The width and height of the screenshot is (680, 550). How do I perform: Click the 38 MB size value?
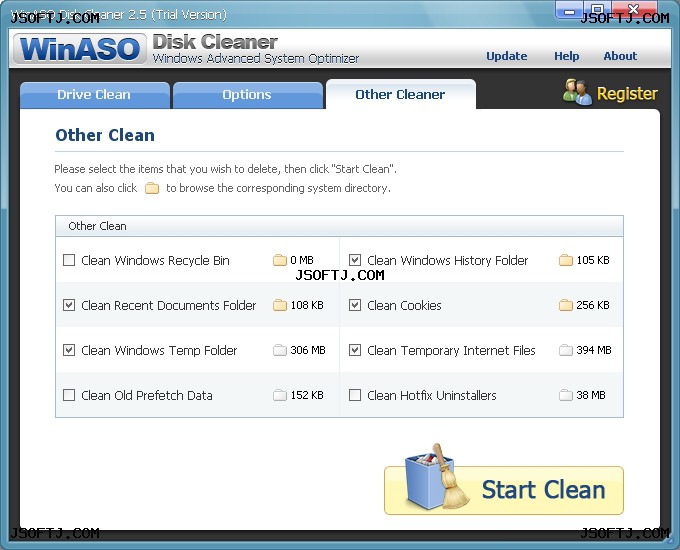591,395
